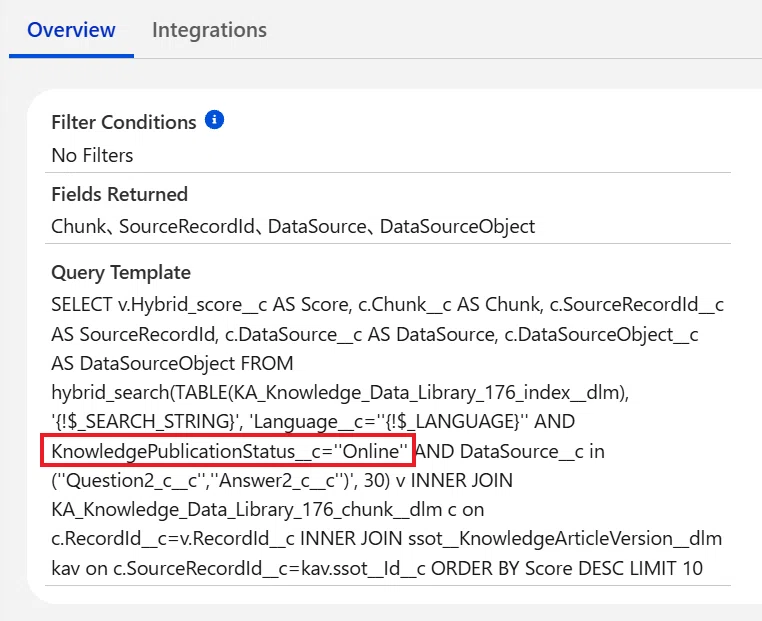Open the Integrations tab

[x=209, y=30]
